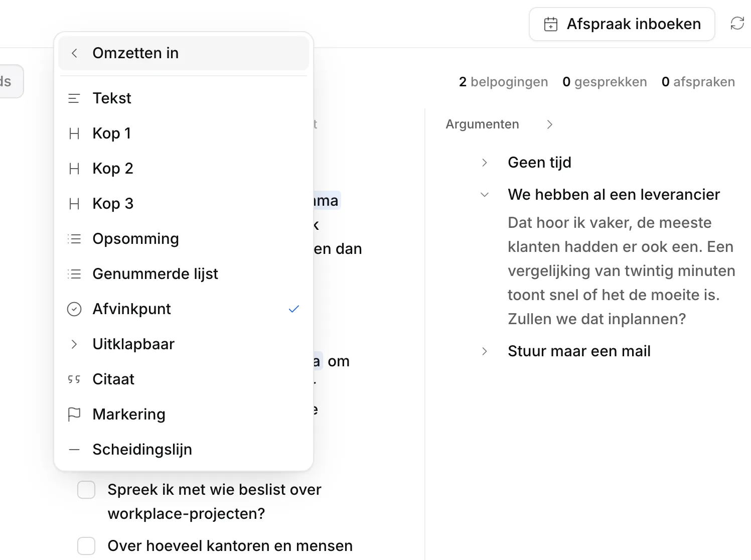Select the Citaat option
Screen dimensions: 751x560
coord(184,379)
